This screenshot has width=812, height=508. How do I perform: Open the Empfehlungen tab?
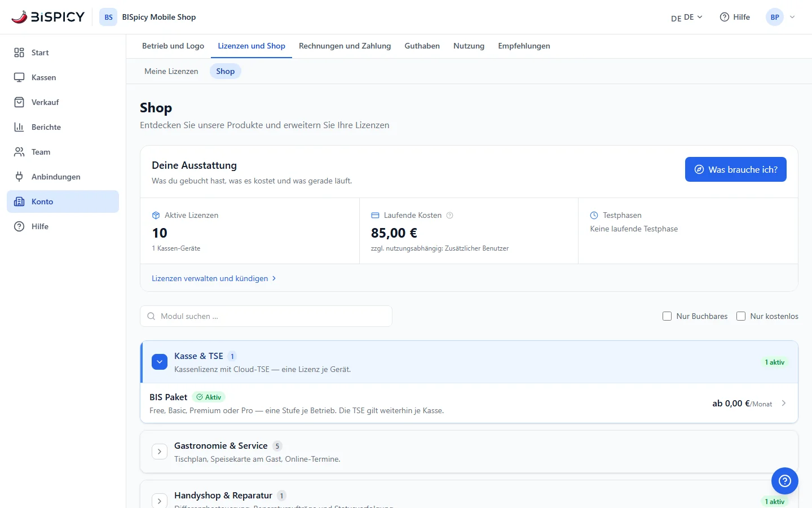point(524,46)
